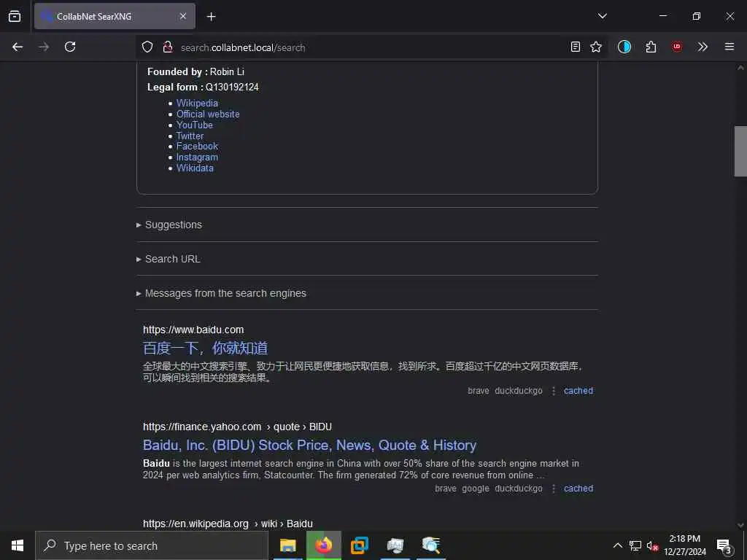The width and height of the screenshot is (747, 560).
Task: Open Firefox View tab list icon
Action: (15, 16)
